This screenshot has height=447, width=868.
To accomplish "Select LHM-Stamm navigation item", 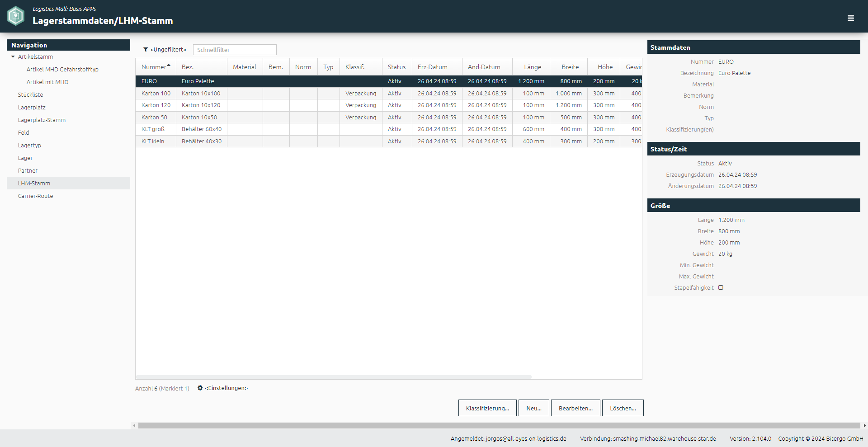I will pyautogui.click(x=68, y=183).
